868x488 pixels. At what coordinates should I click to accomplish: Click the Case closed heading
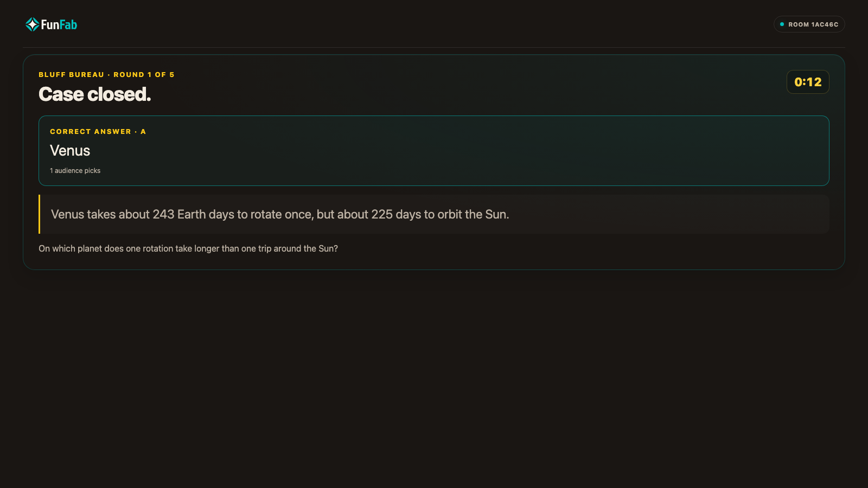[95, 94]
